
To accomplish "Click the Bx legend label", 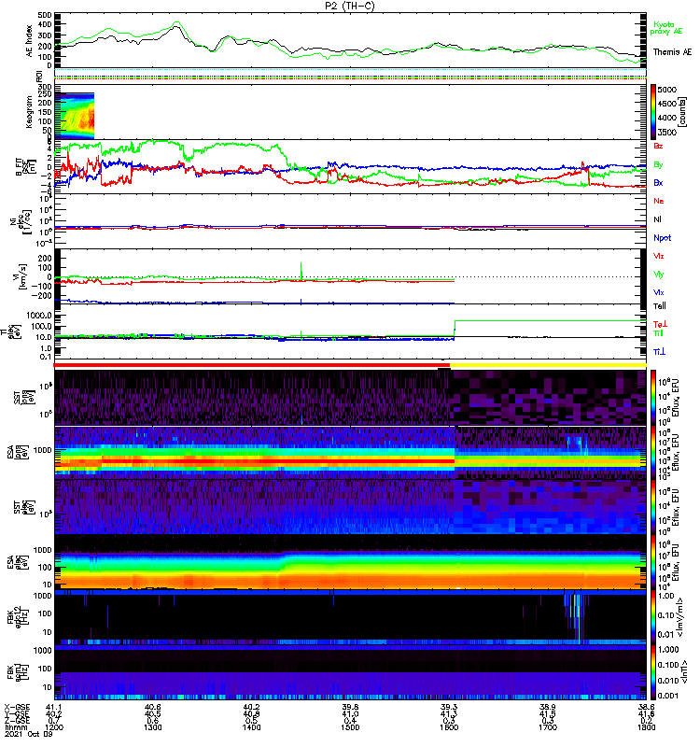I will [x=658, y=182].
